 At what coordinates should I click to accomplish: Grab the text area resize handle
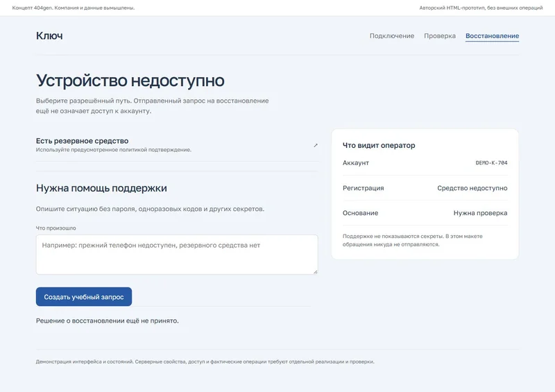click(315, 271)
